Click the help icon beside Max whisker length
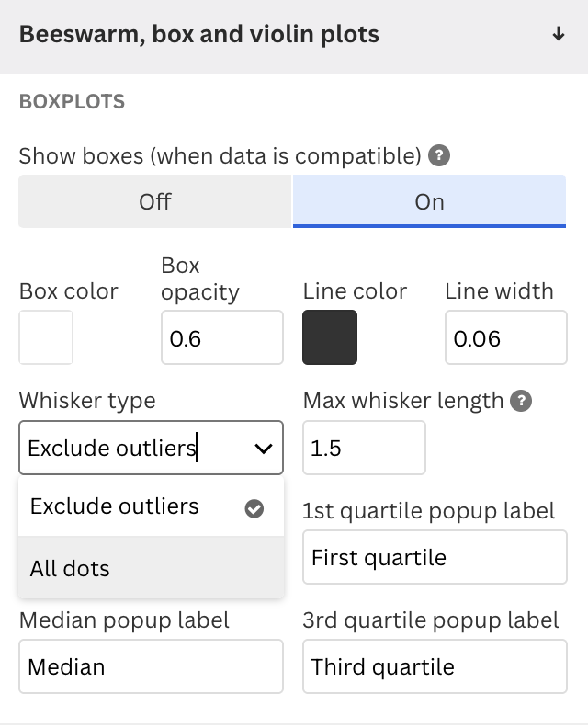 coord(521,401)
